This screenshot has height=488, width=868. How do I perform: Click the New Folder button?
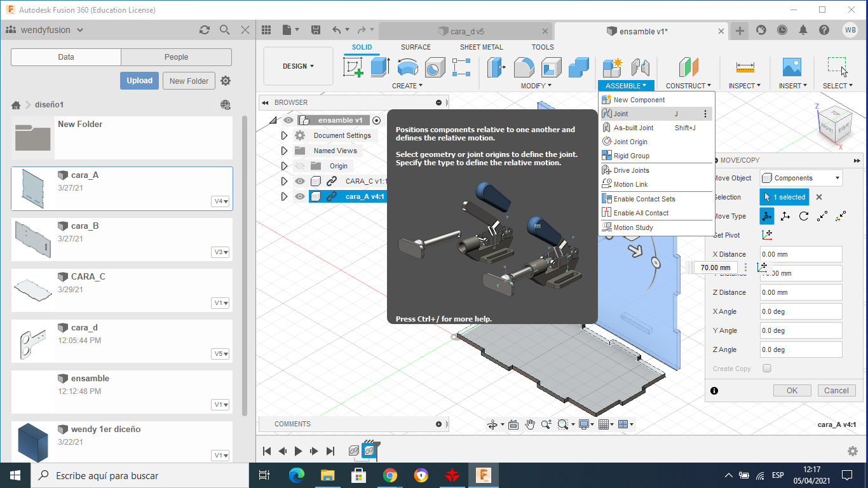coord(189,81)
